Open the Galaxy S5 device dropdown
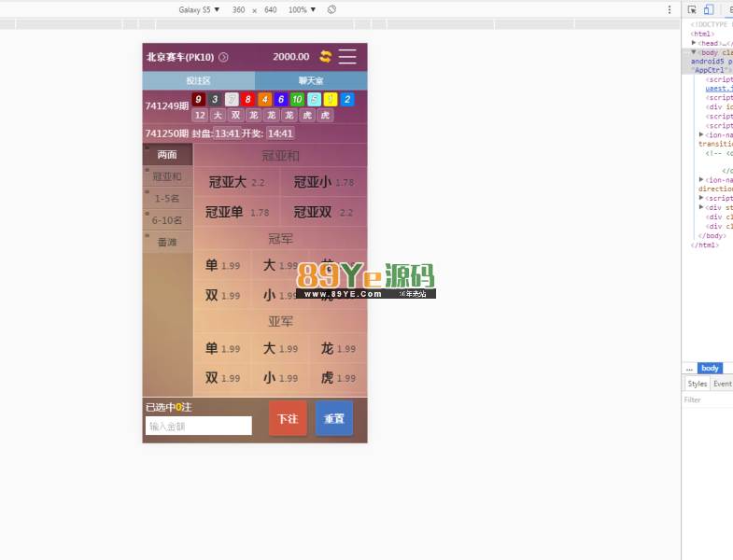The width and height of the screenshot is (733, 560). pos(199,9)
